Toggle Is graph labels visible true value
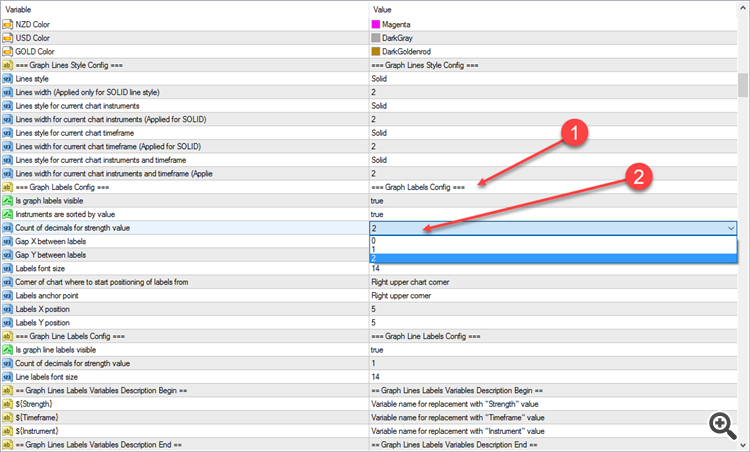Viewport: 750px width, 452px height. (377, 201)
